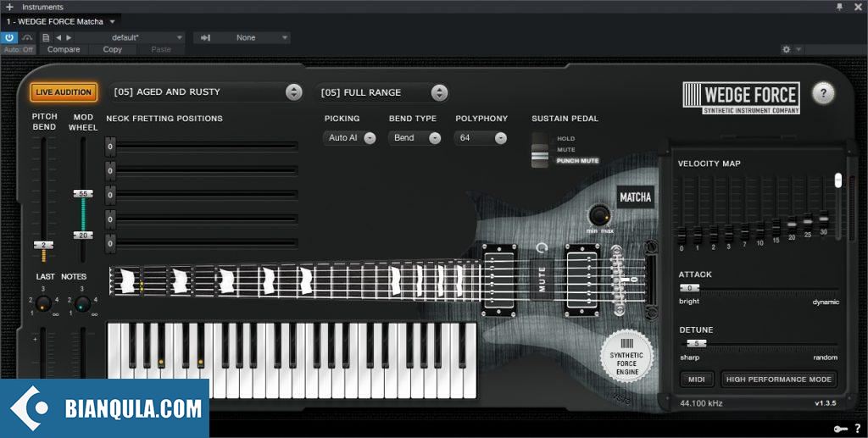The height and width of the screenshot is (438, 868).
Task: Click the MIDI input arrow icon beside None
Action: (x=205, y=37)
